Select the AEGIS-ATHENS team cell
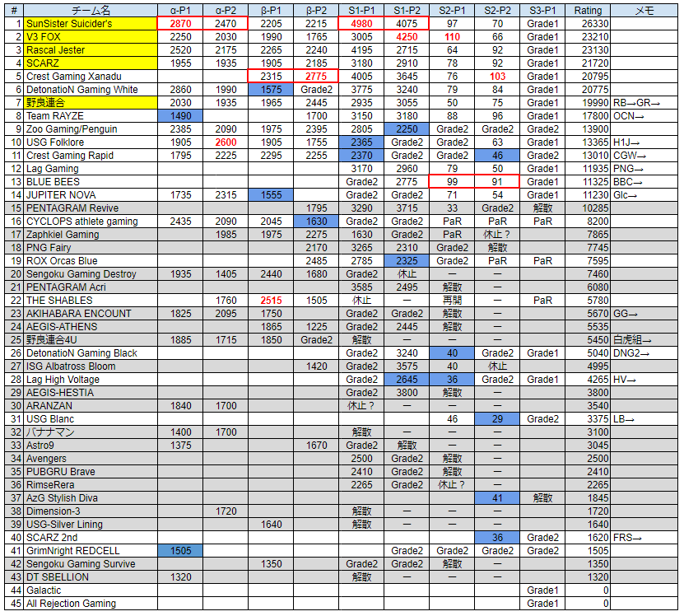The image size is (684, 616). click(x=91, y=327)
